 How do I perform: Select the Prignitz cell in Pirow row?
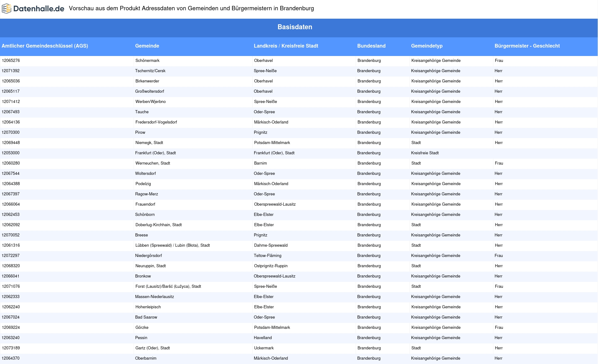pos(304,133)
